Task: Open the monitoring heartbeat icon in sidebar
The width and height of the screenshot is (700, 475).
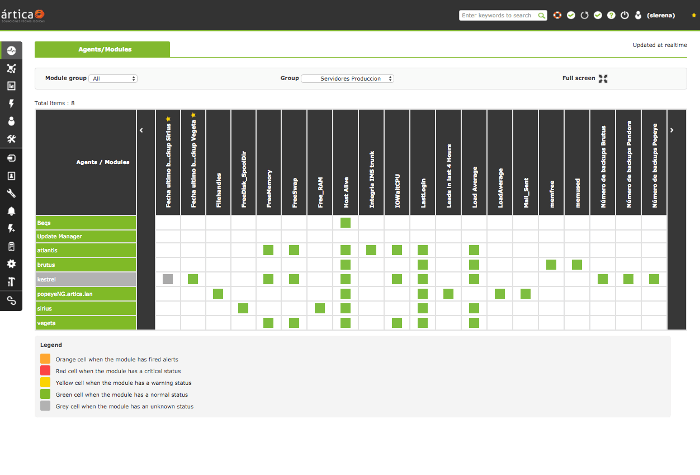Action: point(11,50)
